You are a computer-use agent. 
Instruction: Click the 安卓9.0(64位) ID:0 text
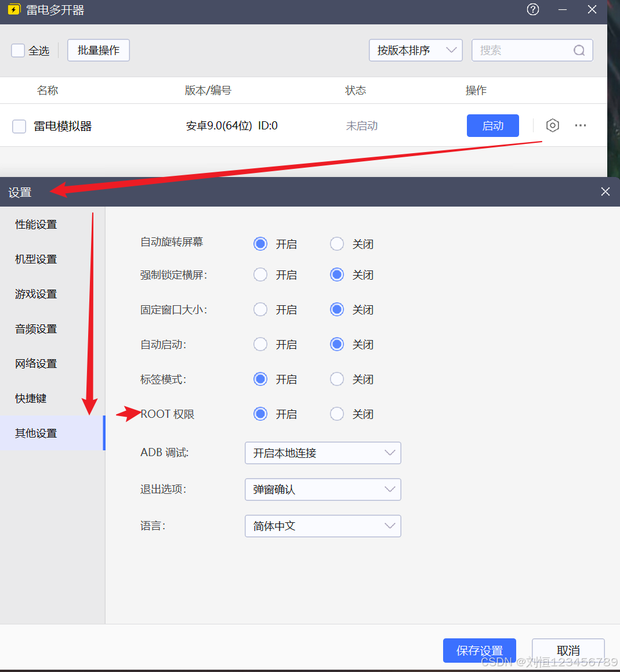(232, 125)
